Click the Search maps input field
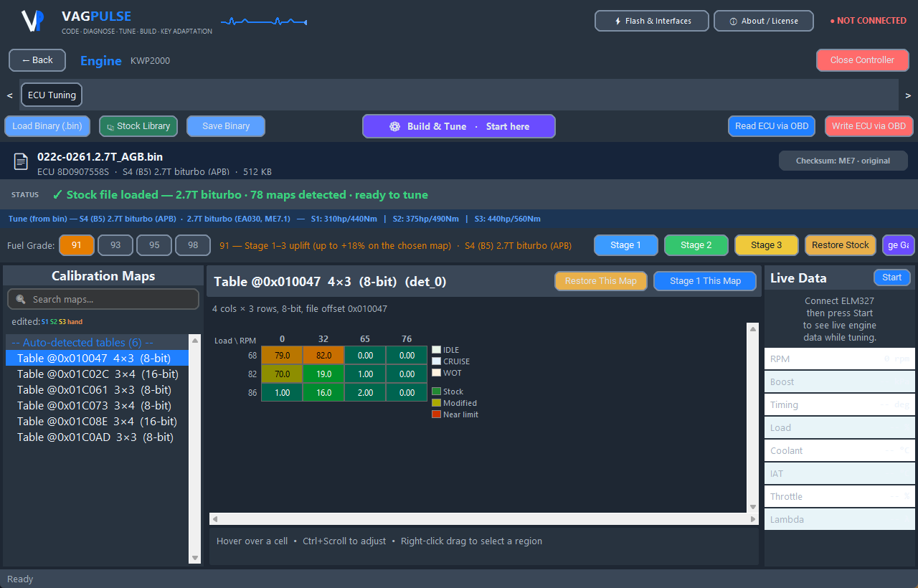This screenshot has height=588, width=918. 103,299
